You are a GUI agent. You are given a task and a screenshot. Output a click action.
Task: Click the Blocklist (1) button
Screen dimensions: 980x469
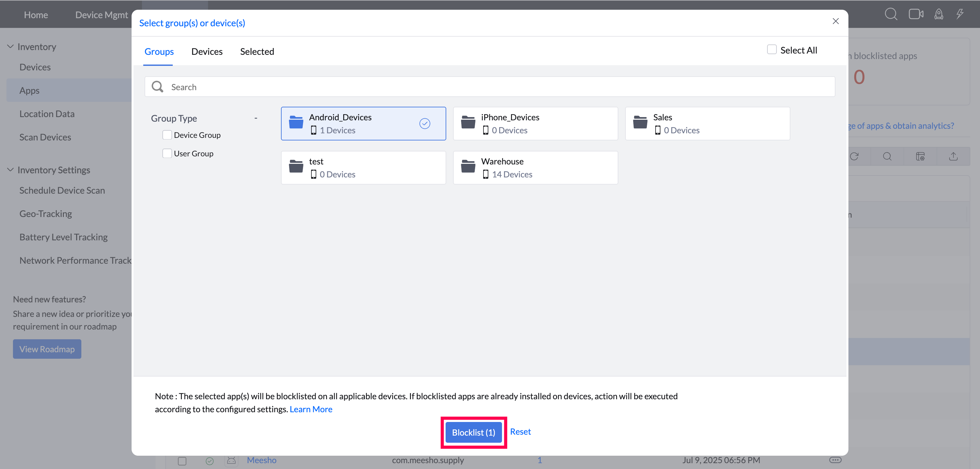pos(473,432)
